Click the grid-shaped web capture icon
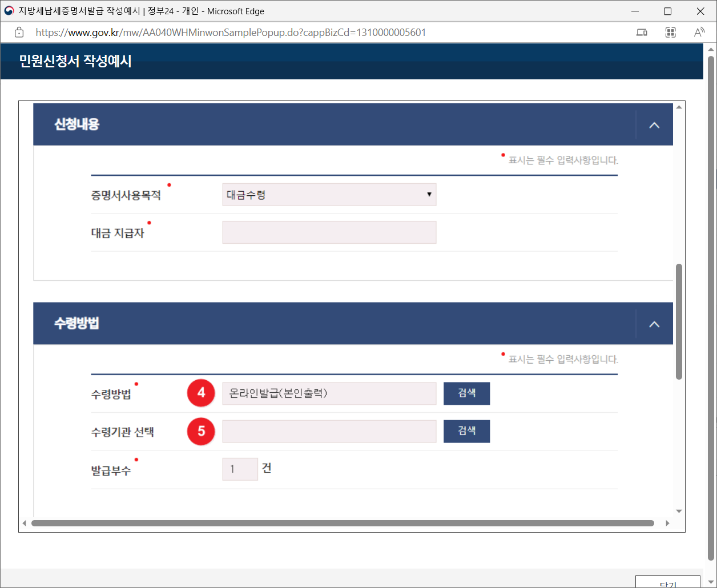This screenshot has height=588, width=717. coord(670,33)
